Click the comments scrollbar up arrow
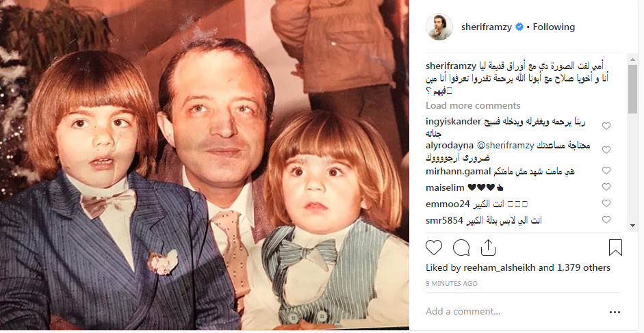The width and height of the screenshot is (644, 333). 632,59
